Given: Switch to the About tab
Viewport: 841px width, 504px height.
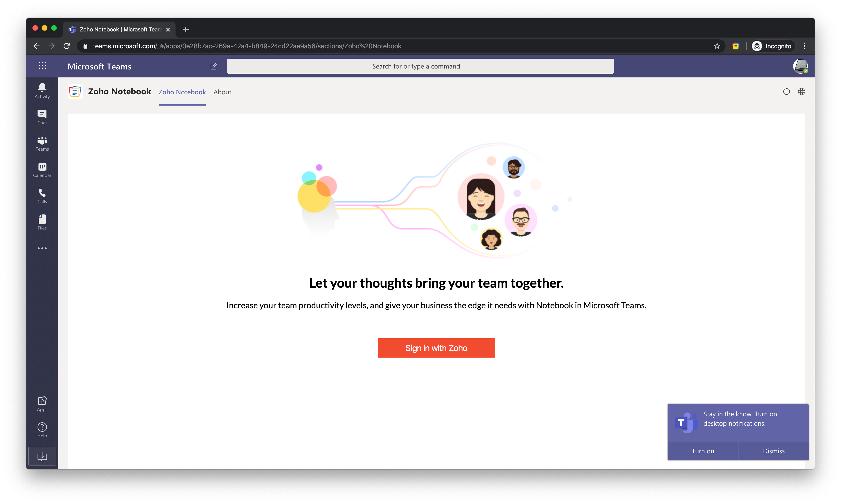Looking at the screenshot, I should [x=222, y=92].
